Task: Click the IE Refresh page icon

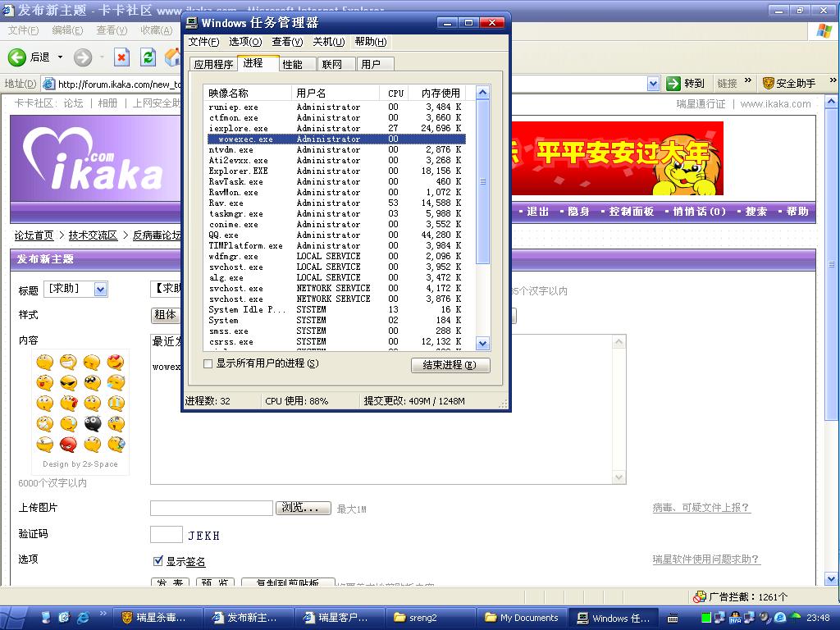Action: [x=148, y=57]
